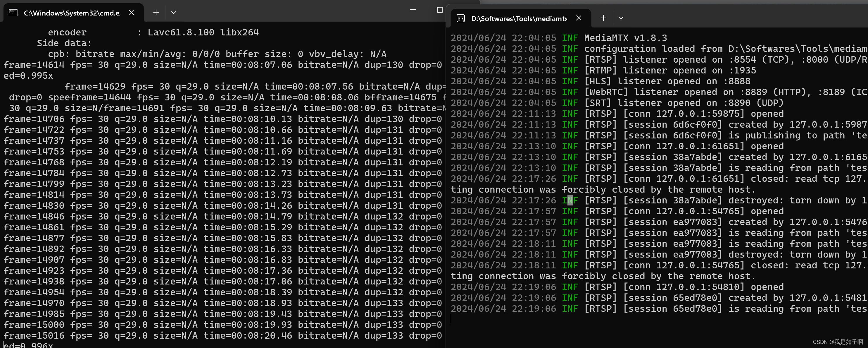The image size is (868, 348).
Task: Click the 'MediaMTX v1.8.3' log line
Action: pos(559,38)
